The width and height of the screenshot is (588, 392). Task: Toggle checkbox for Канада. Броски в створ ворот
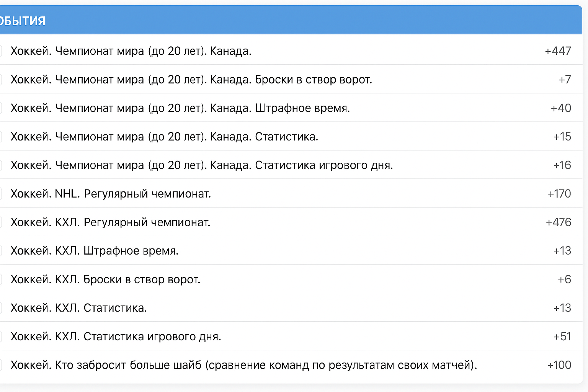pyautogui.click(x=1, y=80)
